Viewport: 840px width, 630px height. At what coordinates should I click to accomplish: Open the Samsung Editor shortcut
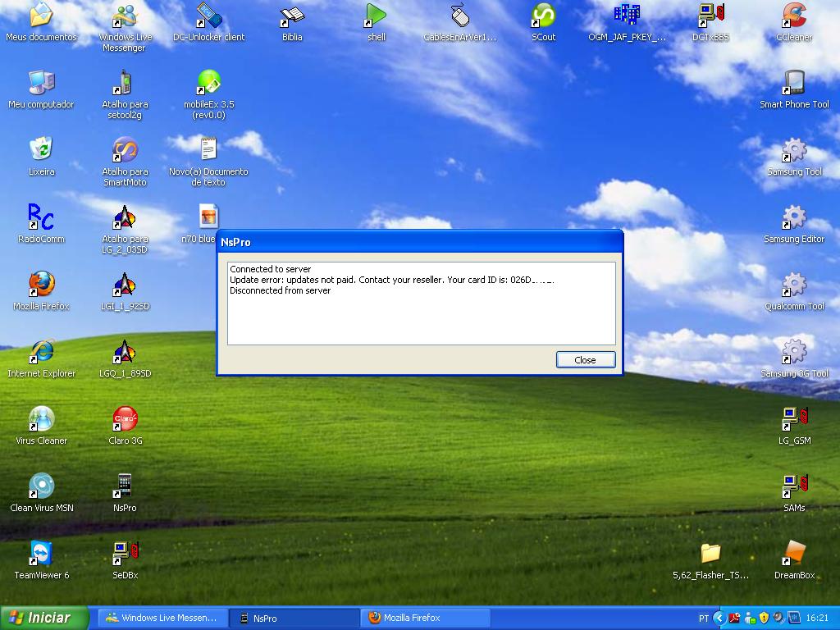click(x=794, y=217)
